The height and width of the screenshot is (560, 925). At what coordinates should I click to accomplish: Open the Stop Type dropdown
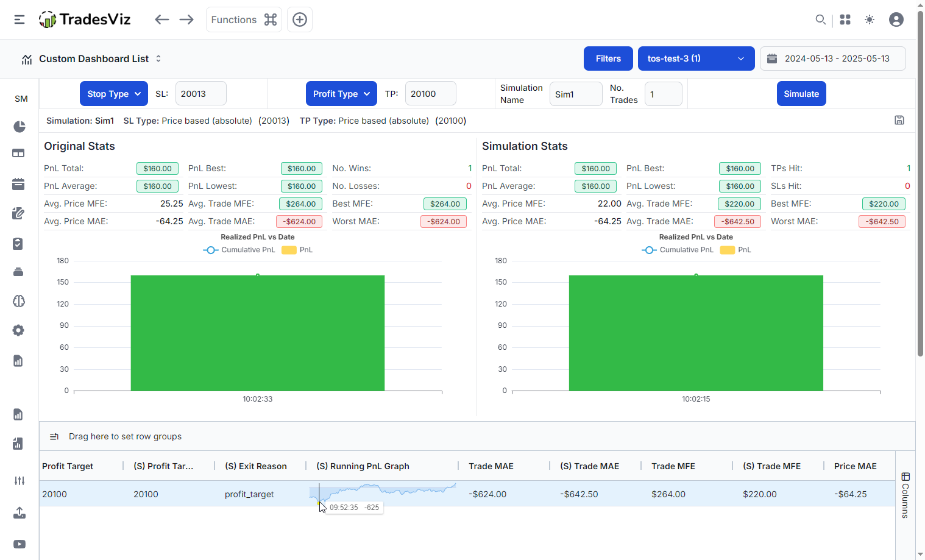(x=114, y=94)
